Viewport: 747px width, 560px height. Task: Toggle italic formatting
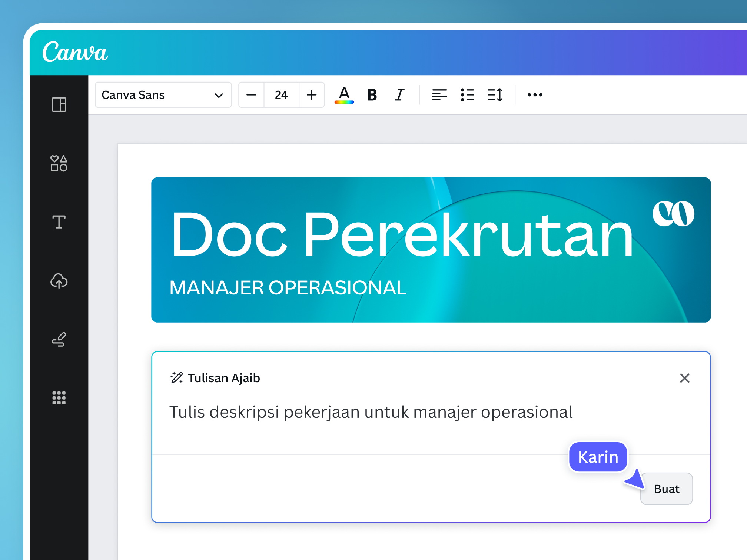coord(399,95)
